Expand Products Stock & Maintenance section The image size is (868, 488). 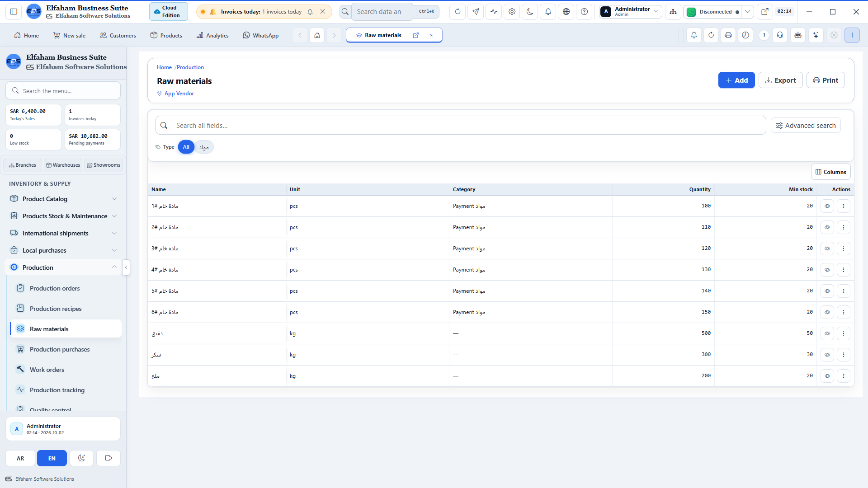point(63,216)
